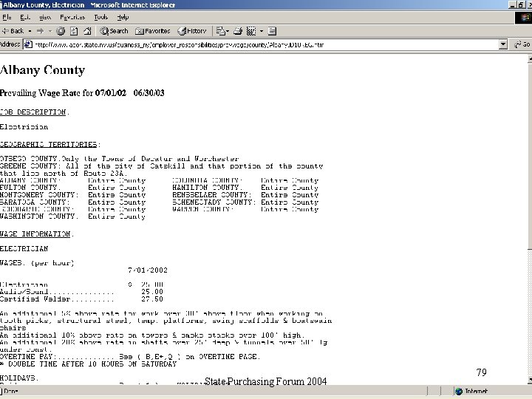Click the GREENE COUNTY description line

162,166
